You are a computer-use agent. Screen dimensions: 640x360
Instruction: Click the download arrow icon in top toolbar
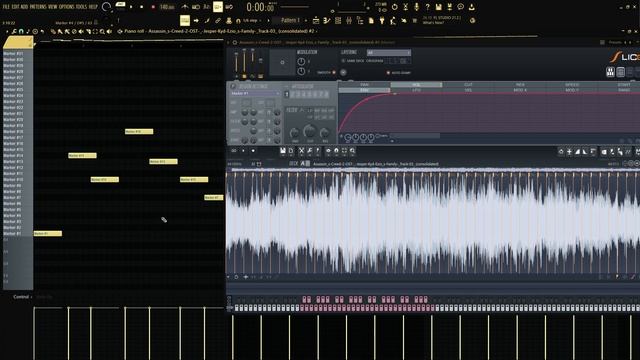471,7
